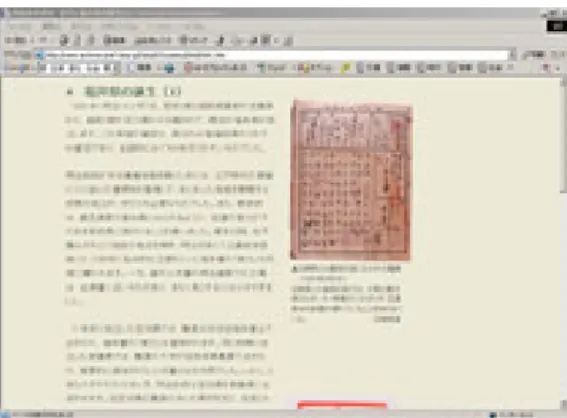Click the popup blocker button on Google Toolbar
The height and width of the screenshot is (418, 567).
216,67
